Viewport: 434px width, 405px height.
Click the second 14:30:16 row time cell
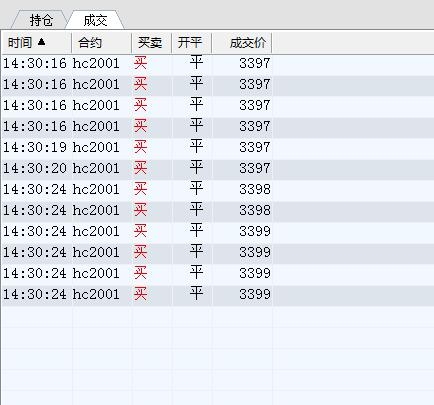[35, 84]
